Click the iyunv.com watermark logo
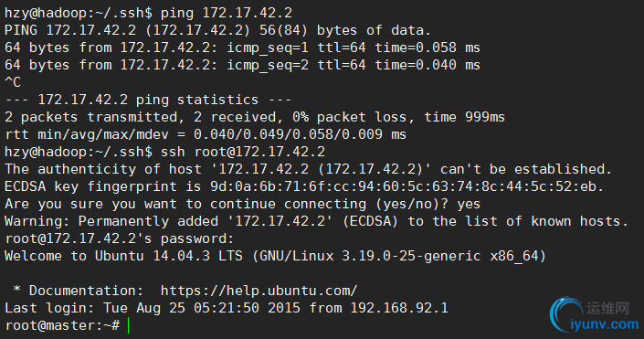 595,314
